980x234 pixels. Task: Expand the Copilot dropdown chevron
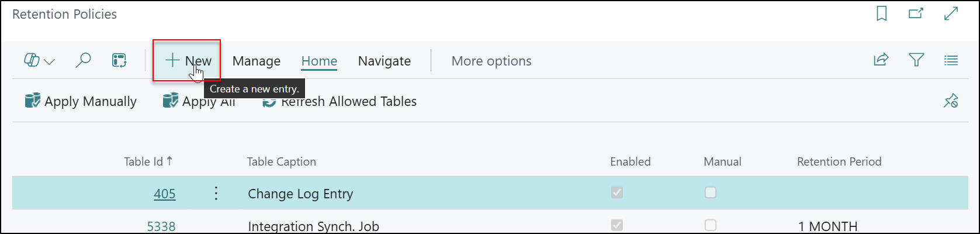pos(49,61)
